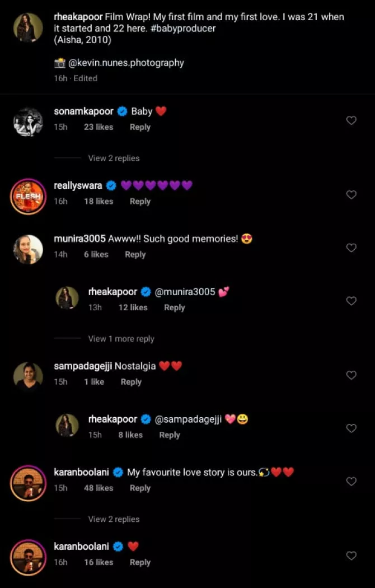Expand "View 1 more reply" under munira3005 thread
The height and width of the screenshot is (588, 375).
[121, 339]
